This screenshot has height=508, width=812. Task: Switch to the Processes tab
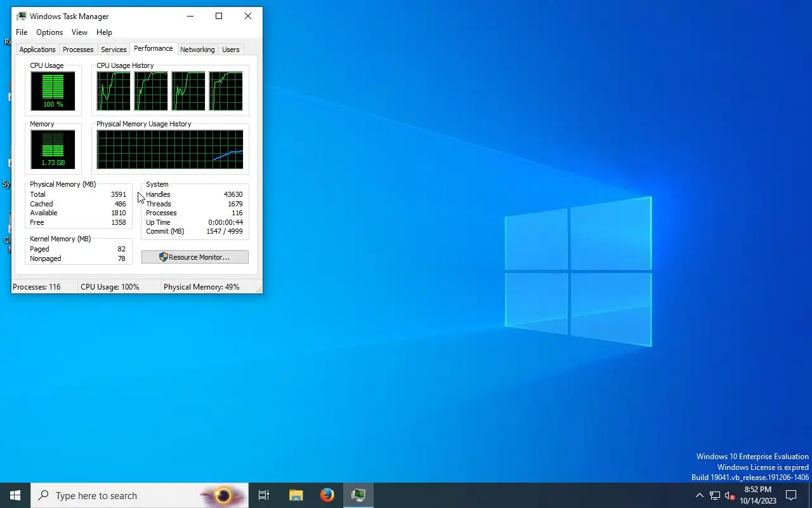pos(78,50)
